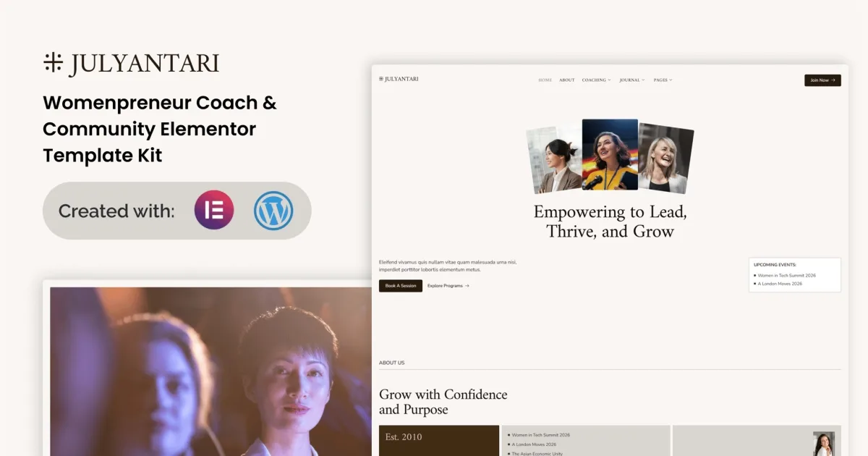Click the Womenpreneur Coach & Community Elementor Template Kit title
868x456 pixels.
pyautogui.click(x=160, y=129)
